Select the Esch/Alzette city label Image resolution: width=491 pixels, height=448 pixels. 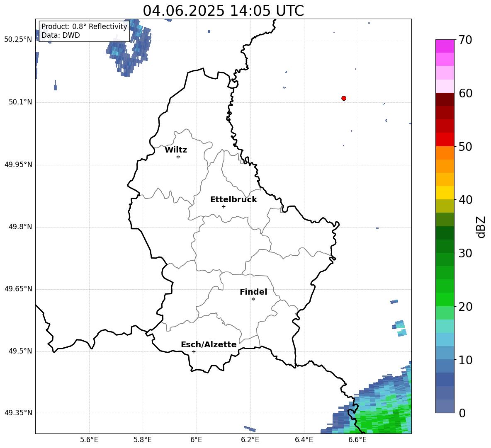point(209,344)
